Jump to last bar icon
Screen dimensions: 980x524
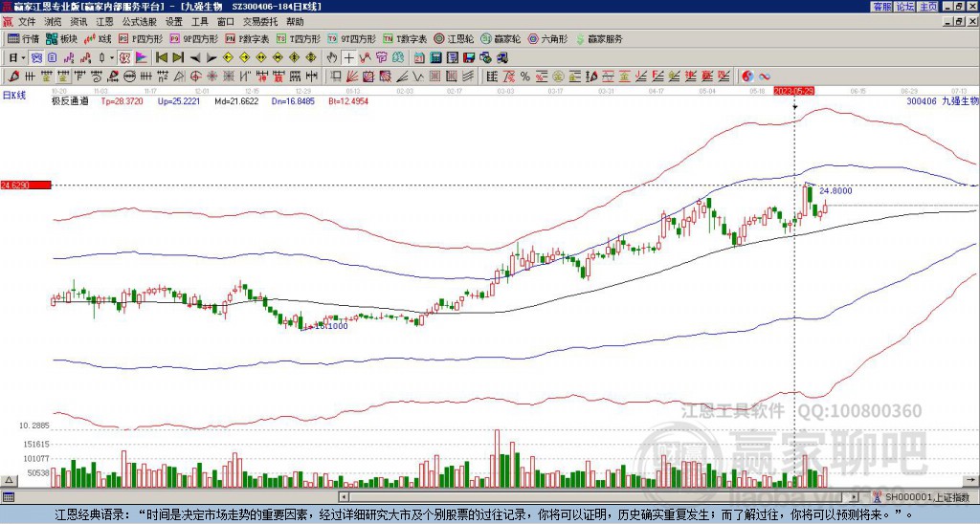[x=177, y=58]
